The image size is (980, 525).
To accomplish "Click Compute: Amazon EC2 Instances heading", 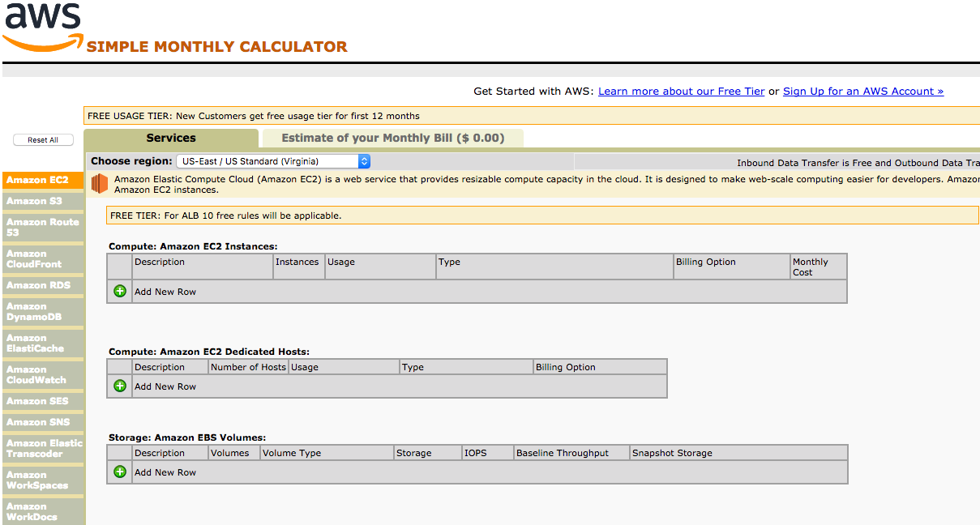I will (193, 246).
